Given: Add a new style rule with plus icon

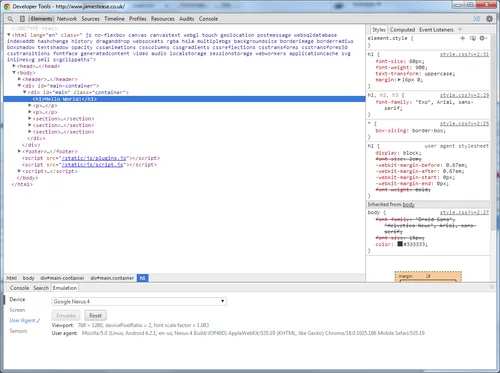Looking at the screenshot, I should 462,38.
